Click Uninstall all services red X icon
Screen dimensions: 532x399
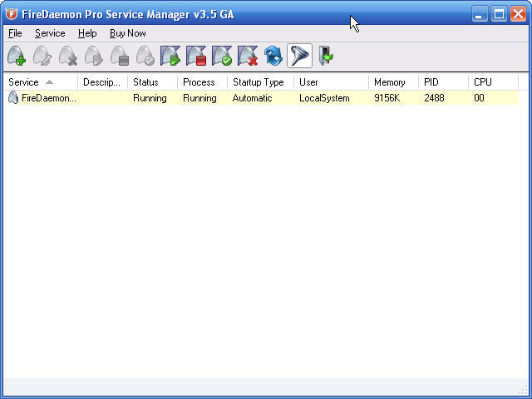coord(248,56)
